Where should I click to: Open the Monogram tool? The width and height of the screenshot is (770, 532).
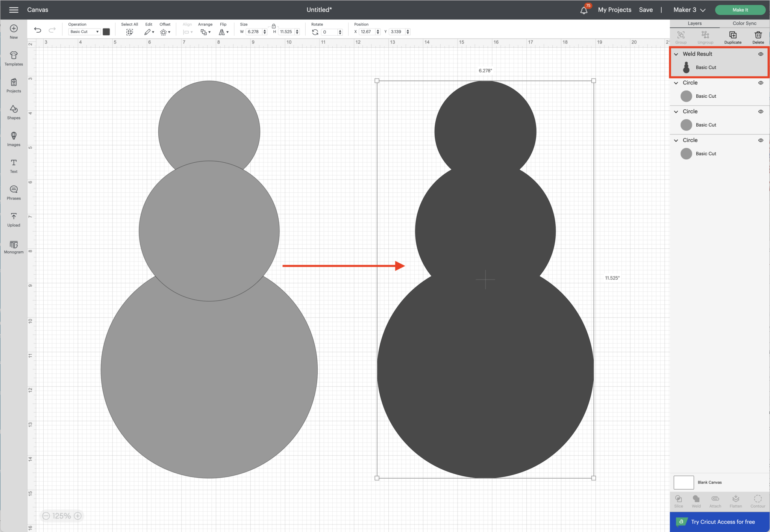(x=14, y=247)
